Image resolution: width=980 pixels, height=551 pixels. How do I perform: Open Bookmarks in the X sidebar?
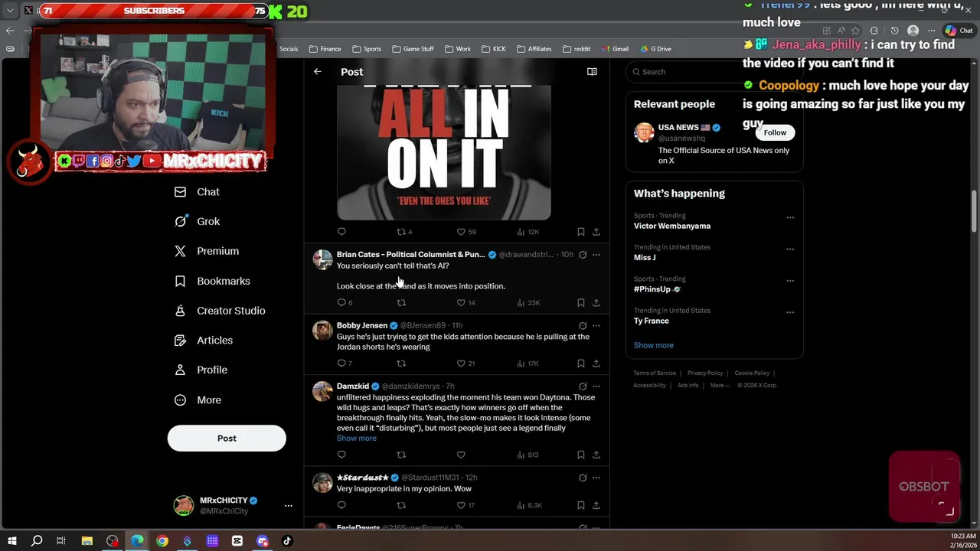tap(211, 281)
